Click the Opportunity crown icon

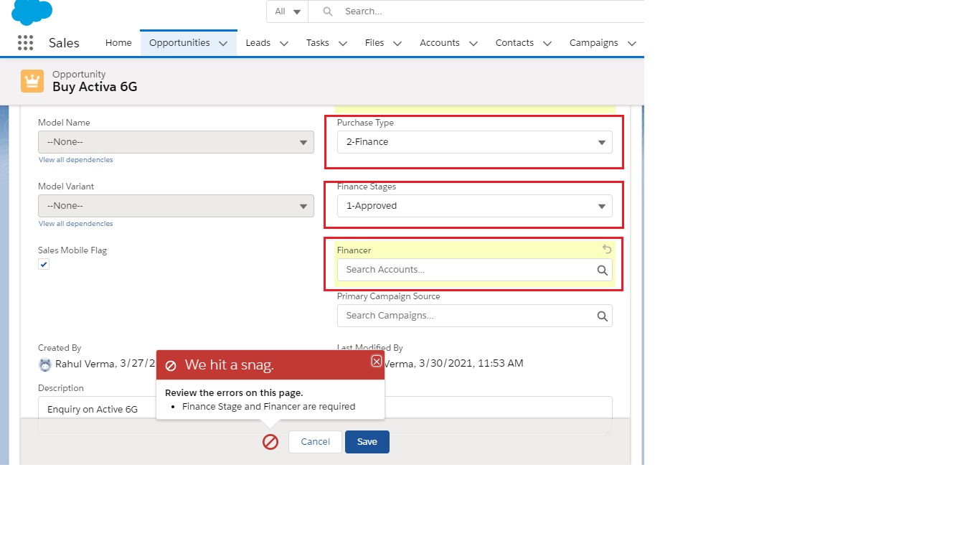32,81
